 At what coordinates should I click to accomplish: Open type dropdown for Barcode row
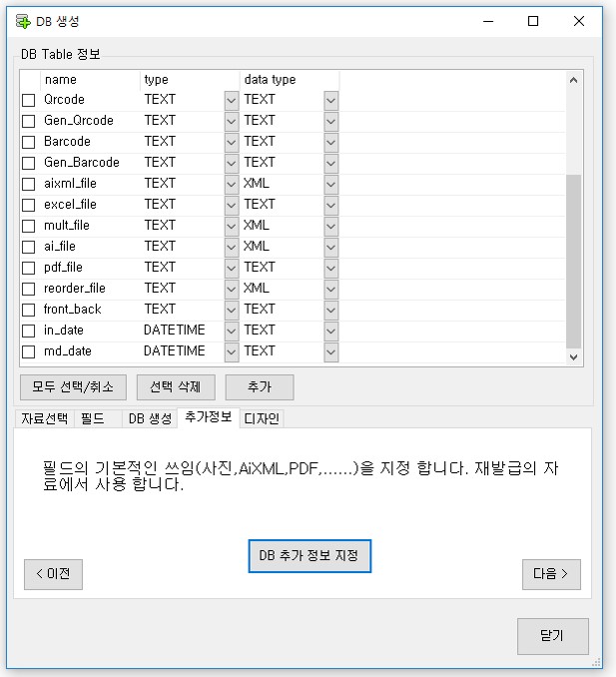(231, 142)
